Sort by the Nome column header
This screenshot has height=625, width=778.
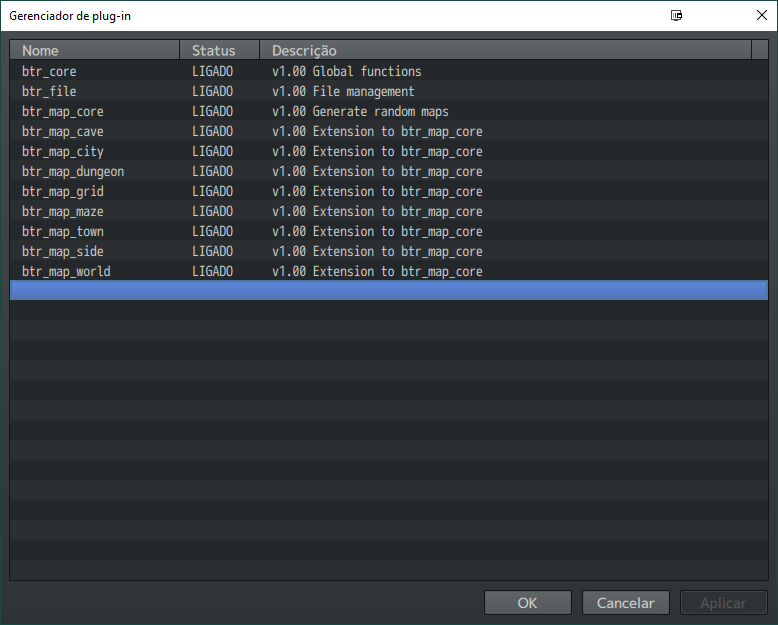[x=95, y=50]
